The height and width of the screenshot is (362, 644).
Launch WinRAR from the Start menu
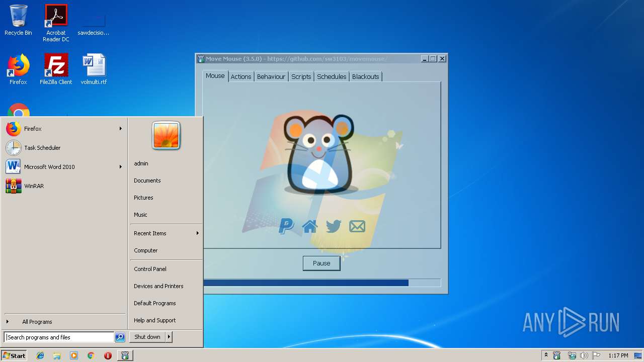click(64, 186)
